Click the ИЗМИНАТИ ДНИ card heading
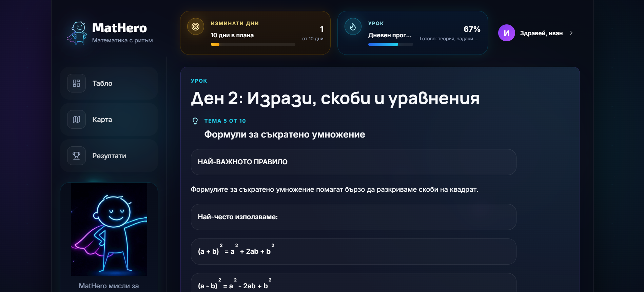This screenshot has width=644, height=292. (x=235, y=23)
